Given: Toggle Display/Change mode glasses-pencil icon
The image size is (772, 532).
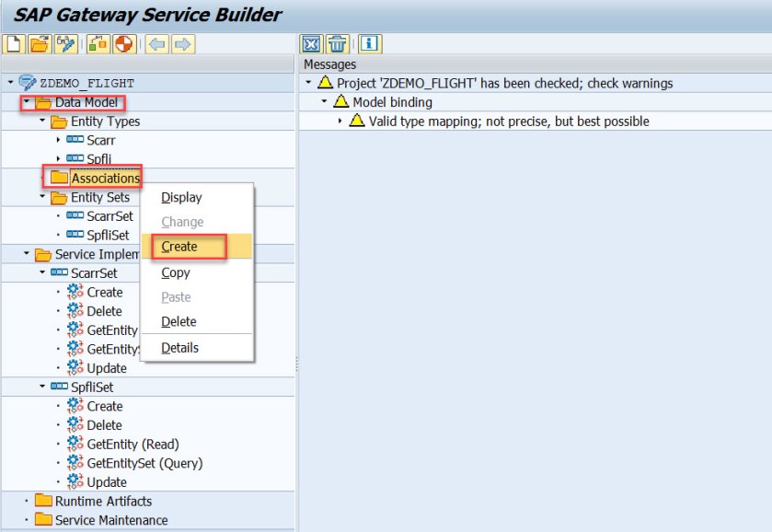Looking at the screenshot, I should point(66,44).
